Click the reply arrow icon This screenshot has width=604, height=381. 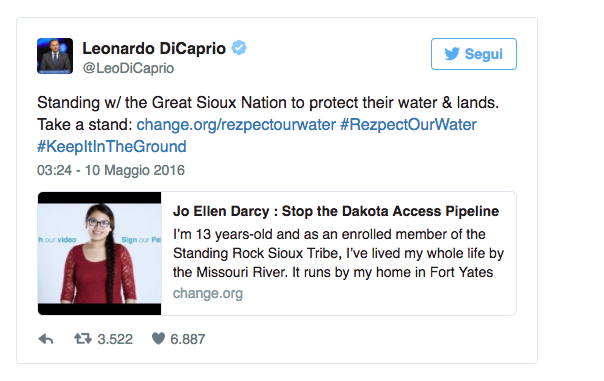tap(46, 339)
